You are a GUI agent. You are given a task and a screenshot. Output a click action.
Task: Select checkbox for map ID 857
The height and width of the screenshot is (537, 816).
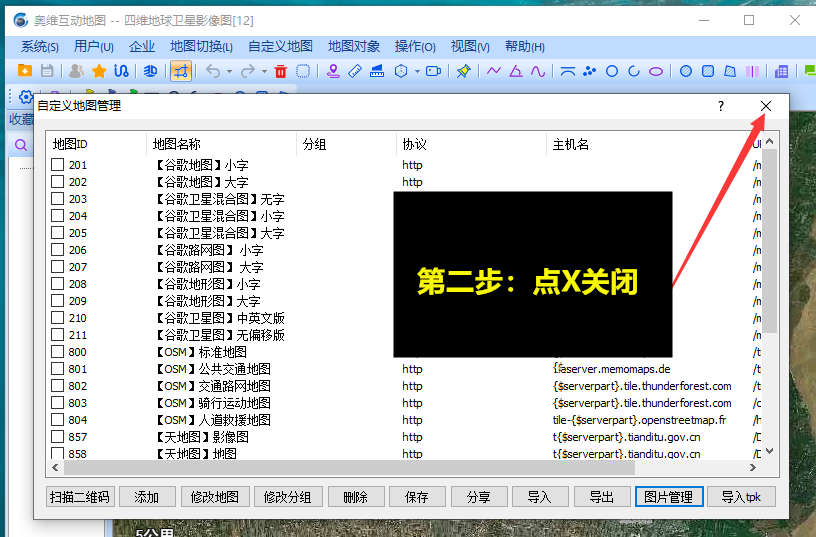point(58,437)
